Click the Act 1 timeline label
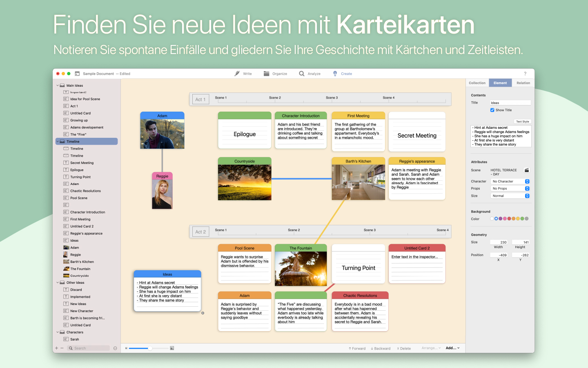This screenshot has width=588, height=368. click(200, 99)
